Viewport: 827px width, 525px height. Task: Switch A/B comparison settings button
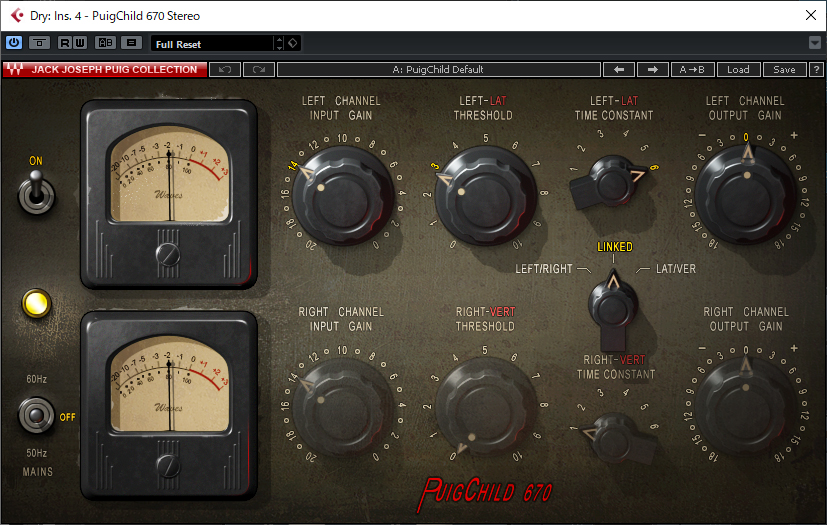click(105, 43)
